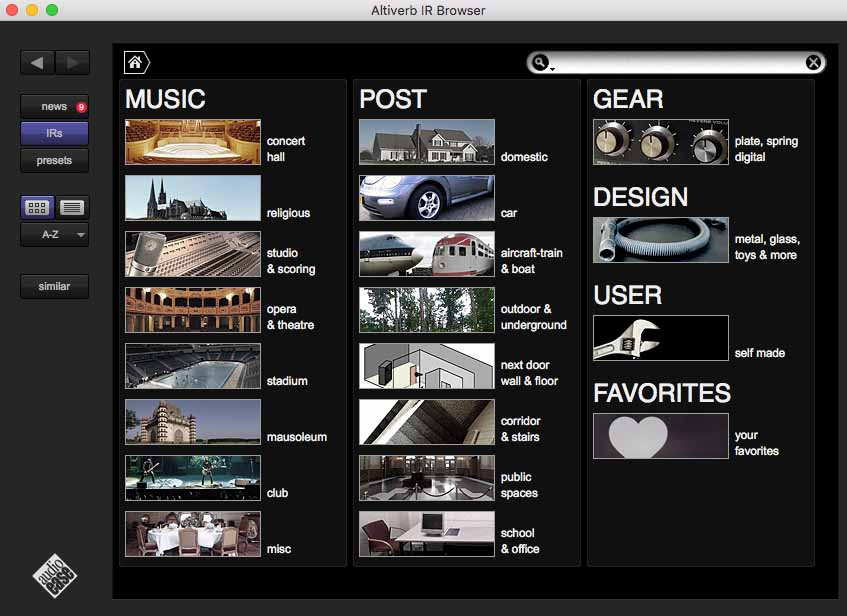
Task: Click the GEAR heading
Action: pyautogui.click(x=628, y=99)
